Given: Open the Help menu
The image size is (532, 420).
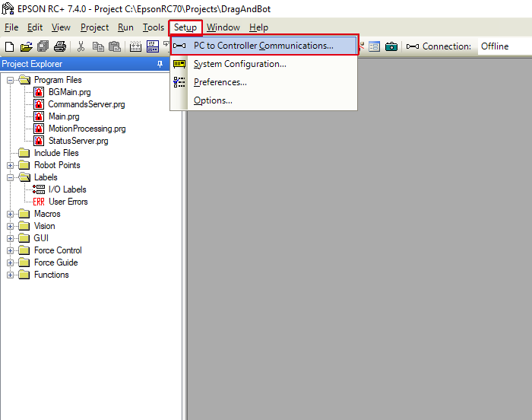Looking at the screenshot, I should click(x=258, y=27).
